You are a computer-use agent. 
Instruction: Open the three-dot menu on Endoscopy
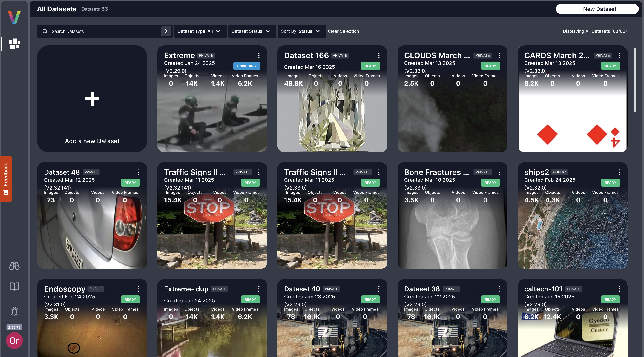tap(139, 289)
